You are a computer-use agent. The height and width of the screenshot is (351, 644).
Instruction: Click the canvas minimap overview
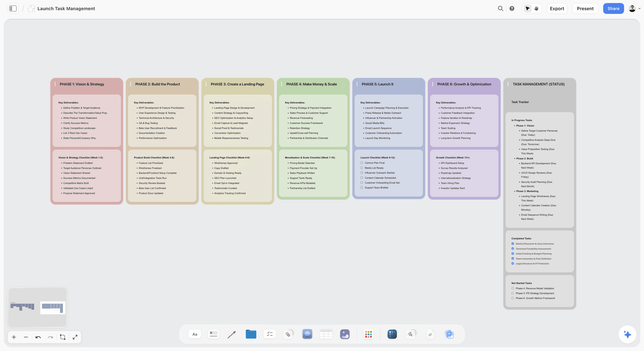pos(37,307)
